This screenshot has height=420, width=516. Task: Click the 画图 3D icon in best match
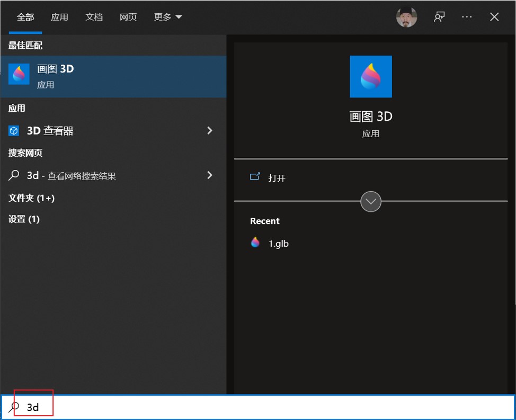pos(19,74)
